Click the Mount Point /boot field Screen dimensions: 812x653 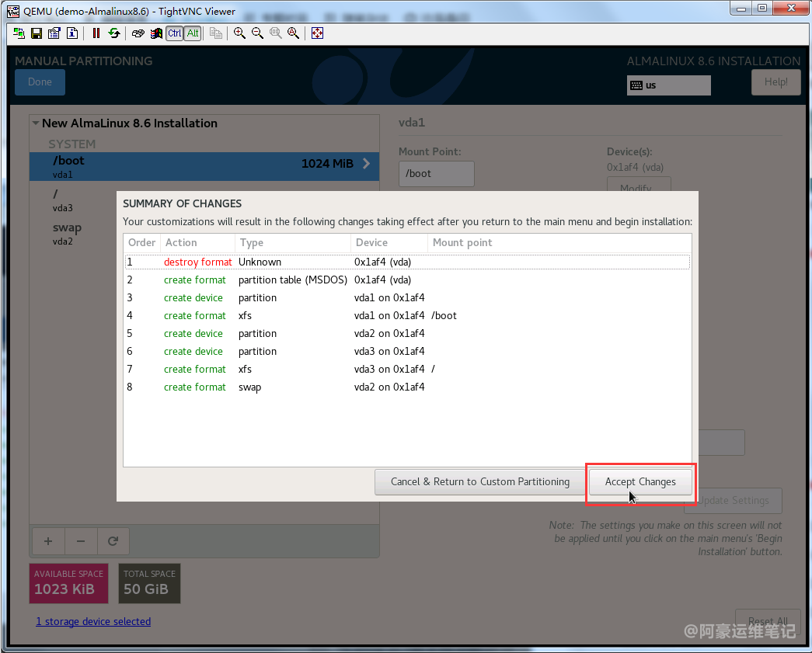point(436,173)
